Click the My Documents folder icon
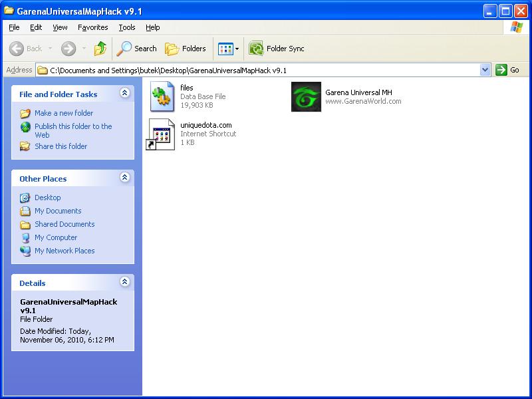Image resolution: width=532 pixels, height=399 pixels. [25, 211]
